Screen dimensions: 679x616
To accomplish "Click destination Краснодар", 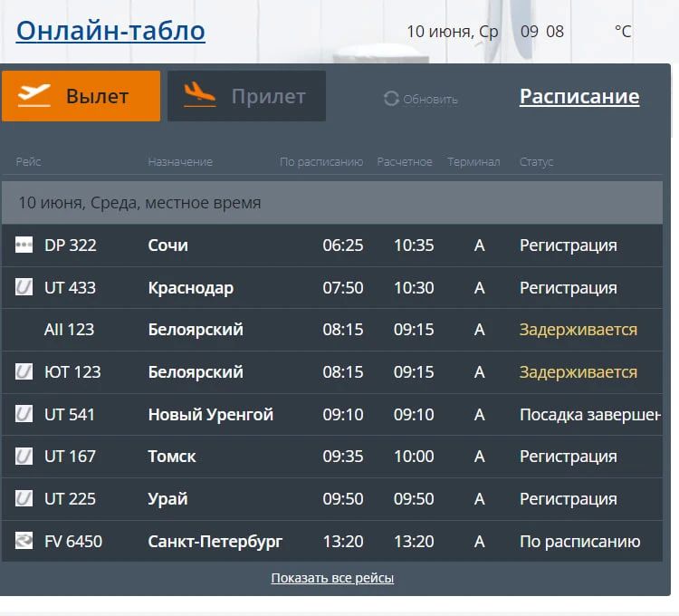I will 190,288.
